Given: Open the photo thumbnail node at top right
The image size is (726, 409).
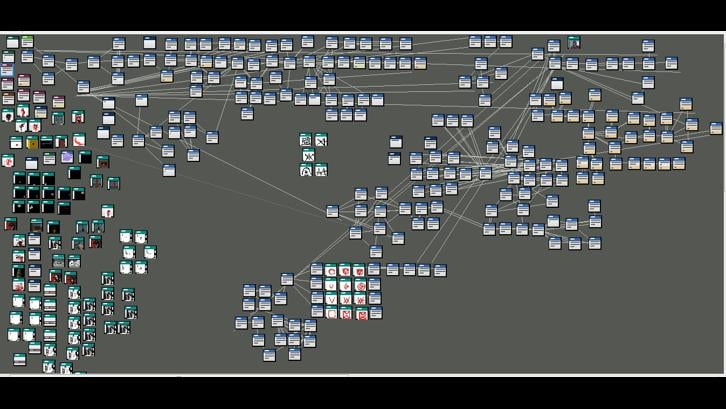Looking at the screenshot, I should [x=574, y=43].
